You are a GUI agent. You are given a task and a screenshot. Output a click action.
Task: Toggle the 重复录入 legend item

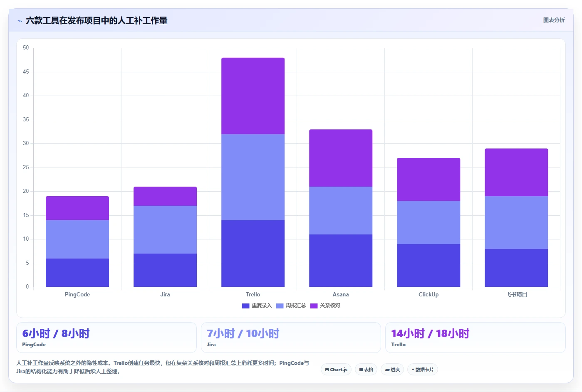coord(257,306)
